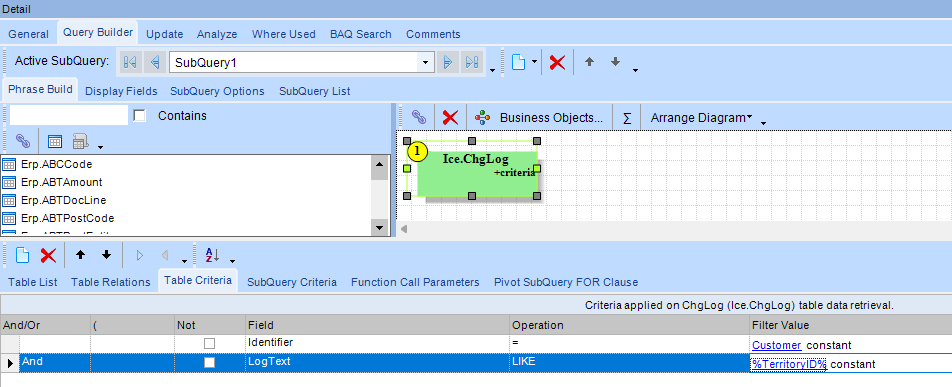Open the Where Used tab
This screenshot has width=952, height=387.
[x=284, y=34]
